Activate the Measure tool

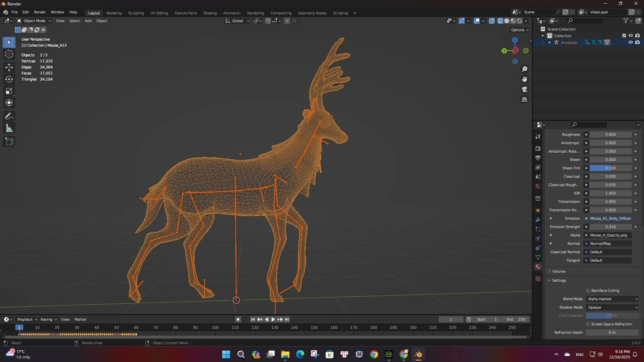(x=9, y=128)
